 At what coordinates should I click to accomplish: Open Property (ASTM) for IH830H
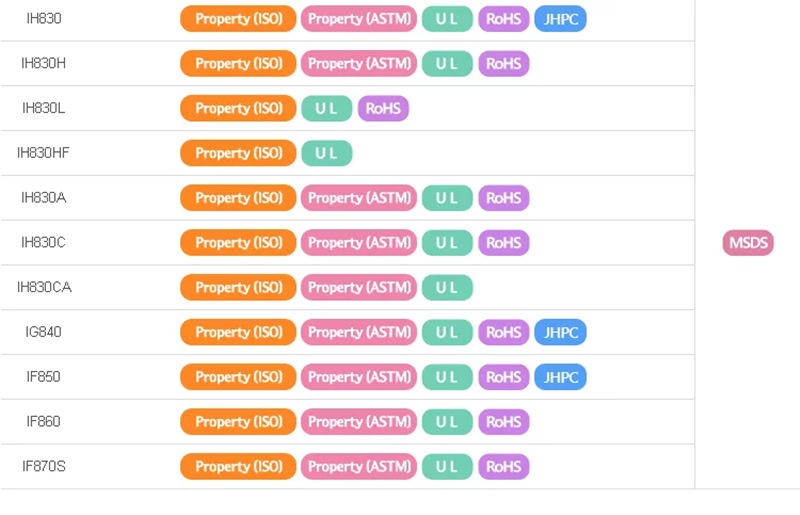(358, 64)
